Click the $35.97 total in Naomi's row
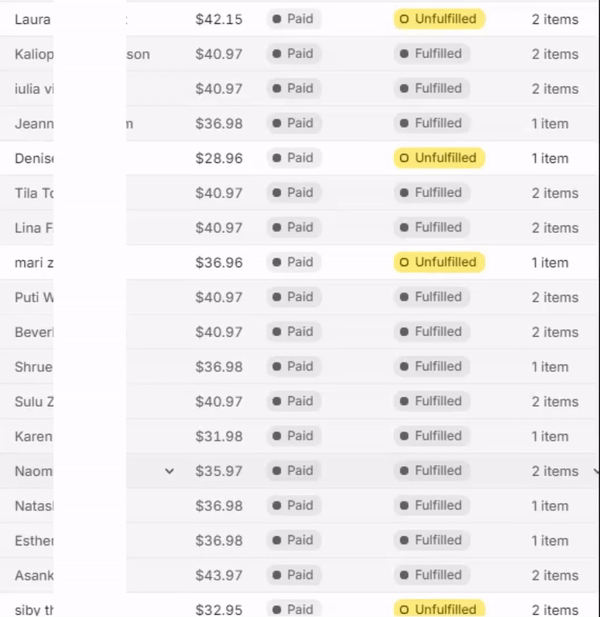 219,471
